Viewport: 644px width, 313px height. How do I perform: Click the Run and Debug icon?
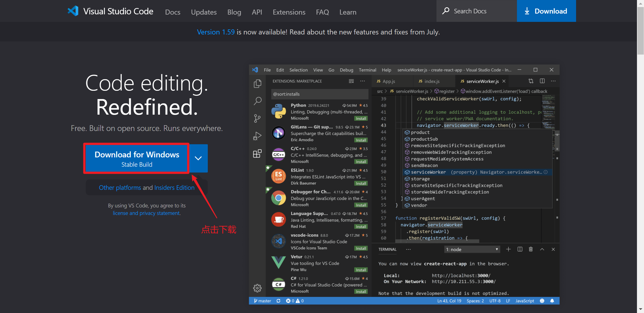click(257, 136)
